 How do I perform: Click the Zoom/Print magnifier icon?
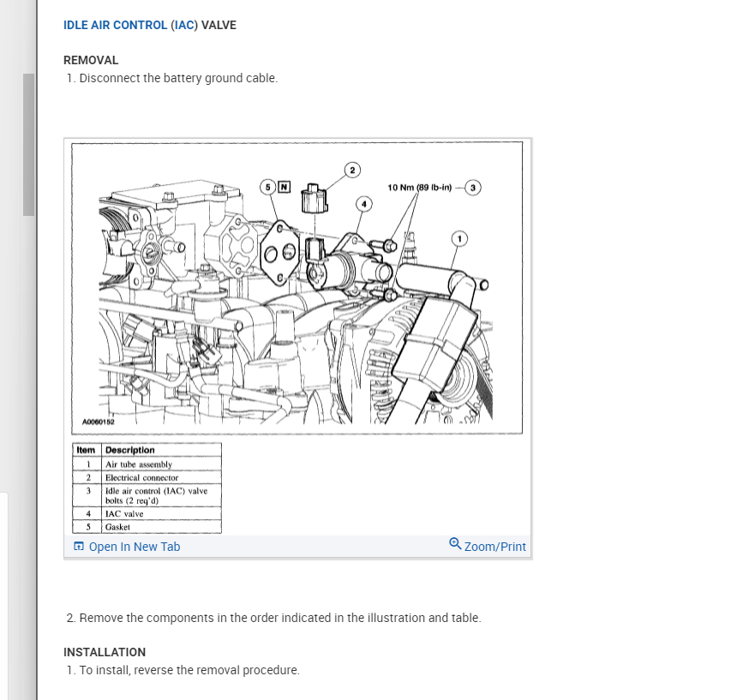tap(455, 543)
